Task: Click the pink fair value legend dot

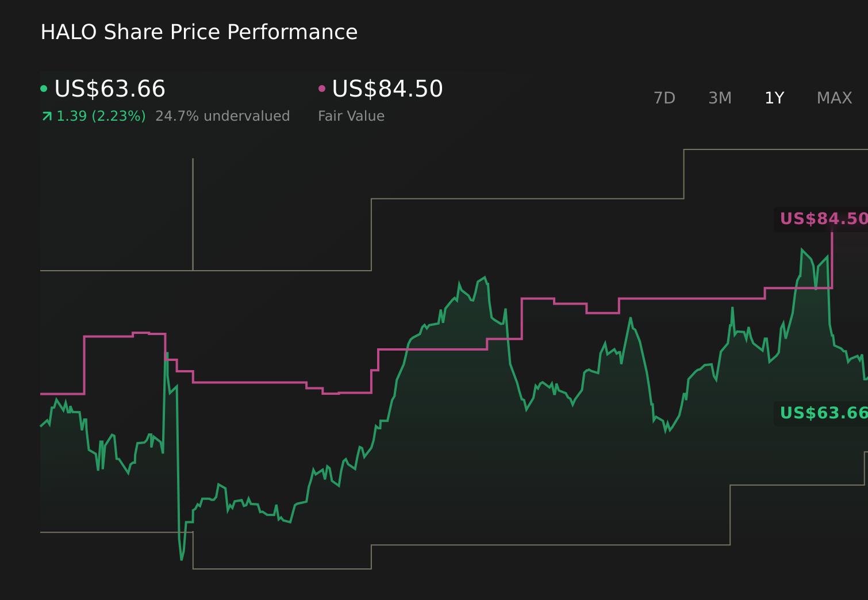Action: (x=322, y=89)
